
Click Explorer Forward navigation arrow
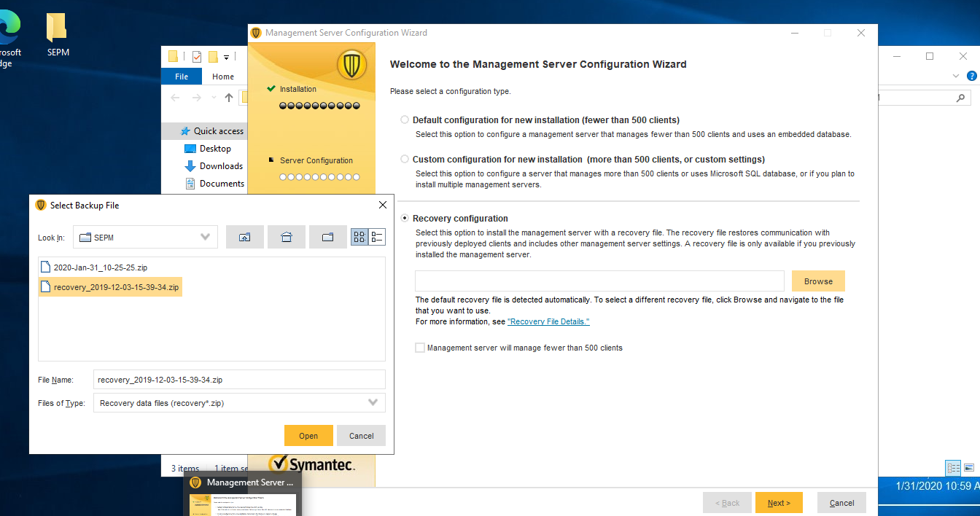pos(197,98)
